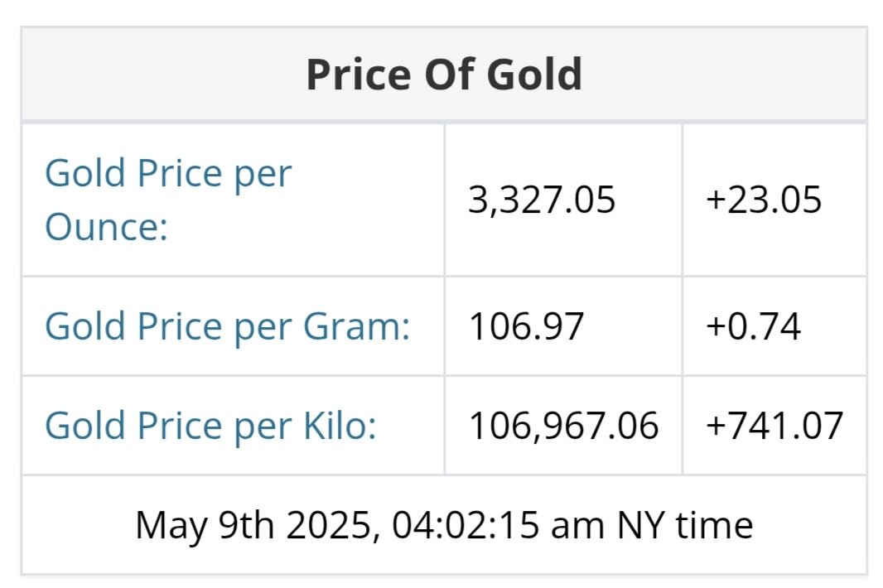Click the Price Of Gold table header
Viewport: 883px width, 588px height.
444,75
